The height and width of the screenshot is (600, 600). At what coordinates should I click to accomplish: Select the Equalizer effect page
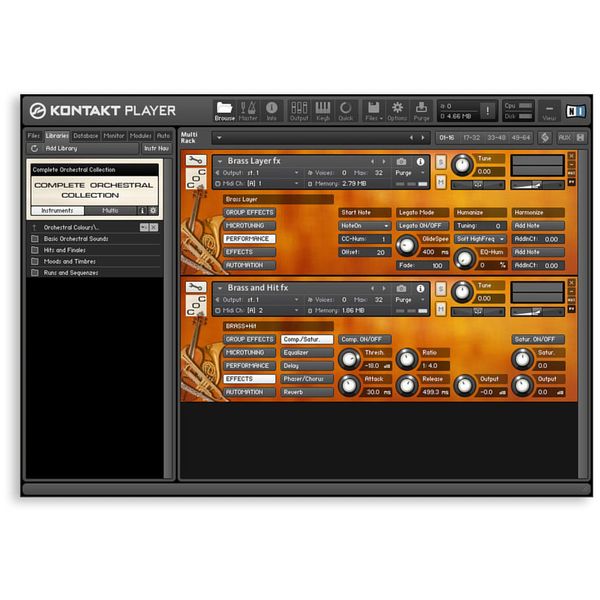(x=307, y=352)
